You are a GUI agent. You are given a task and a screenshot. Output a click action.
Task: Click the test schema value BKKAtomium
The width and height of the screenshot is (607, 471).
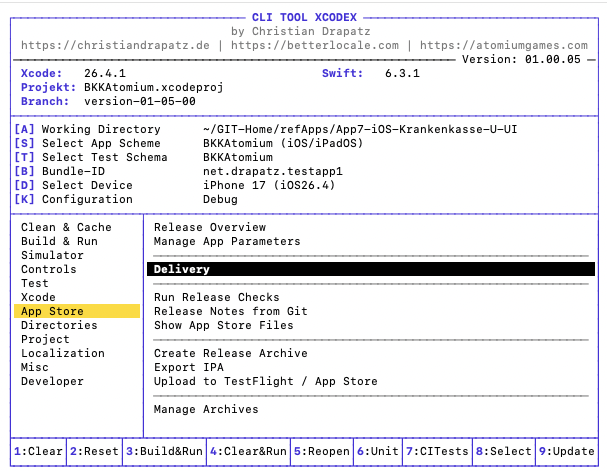point(238,157)
